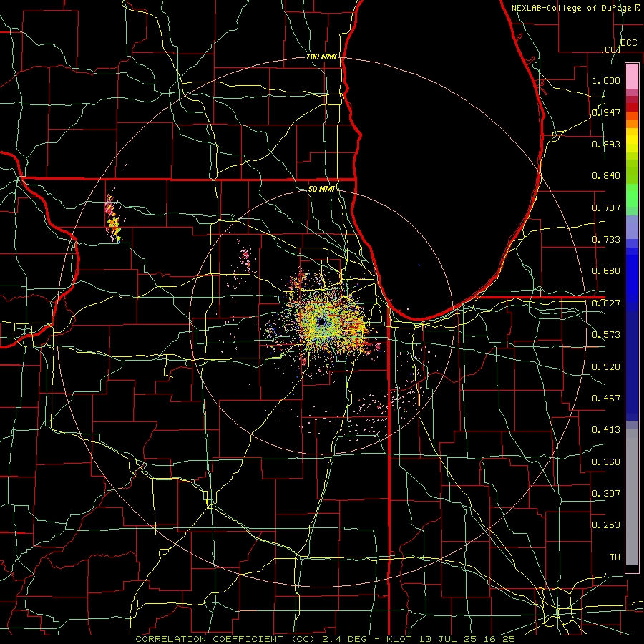Click the 0.413 scale value
The image size is (644, 644).
[606, 430]
